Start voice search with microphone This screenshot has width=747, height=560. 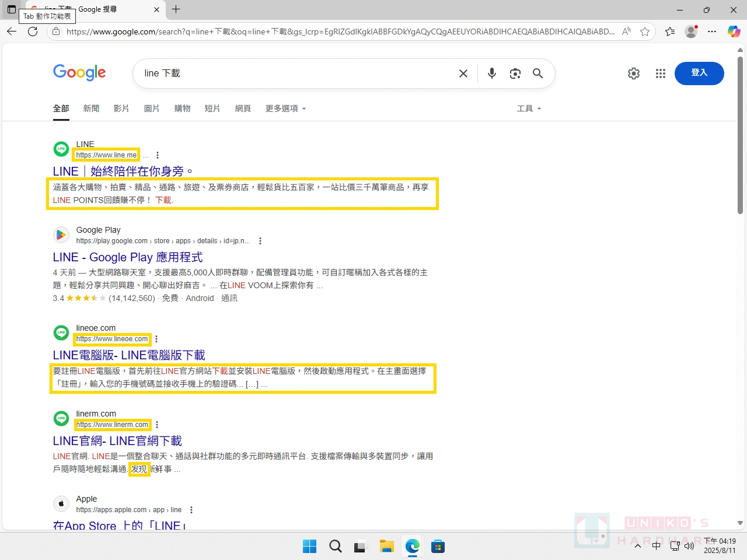(x=492, y=73)
